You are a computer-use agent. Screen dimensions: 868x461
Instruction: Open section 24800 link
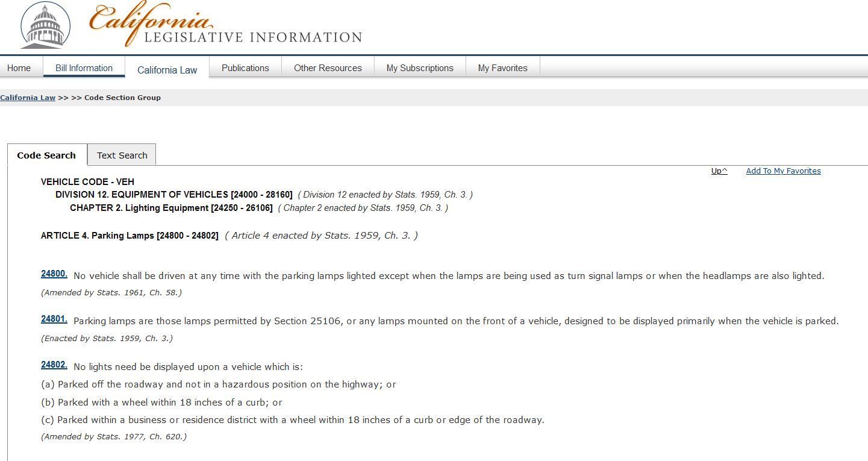pyautogui.click(x=54, y=274)
